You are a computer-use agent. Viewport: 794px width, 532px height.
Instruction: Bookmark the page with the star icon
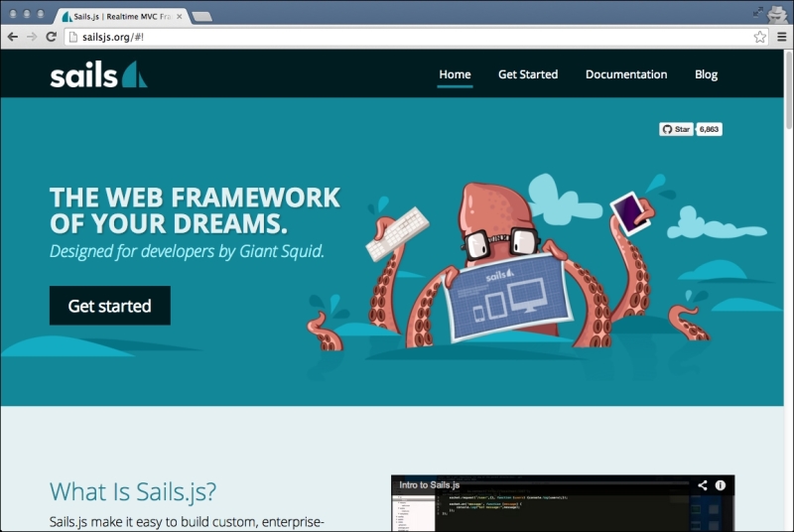click(x=759, y=37)
